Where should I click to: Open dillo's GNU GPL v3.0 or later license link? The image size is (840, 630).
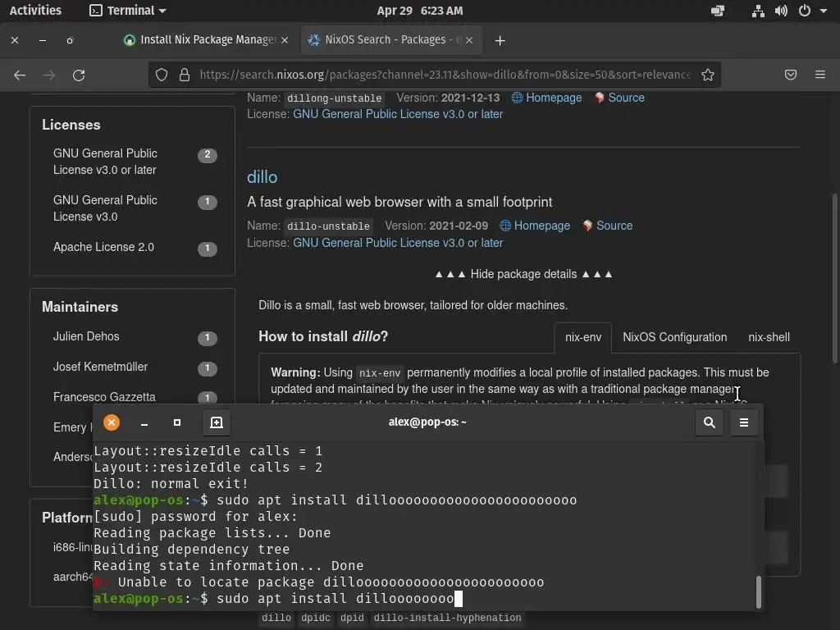coord(398,243)
